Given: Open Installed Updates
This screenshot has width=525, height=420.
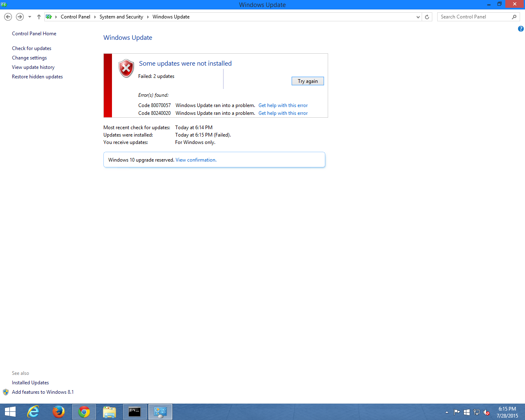Looking at the screenshot, I should [x=30, y=383].
